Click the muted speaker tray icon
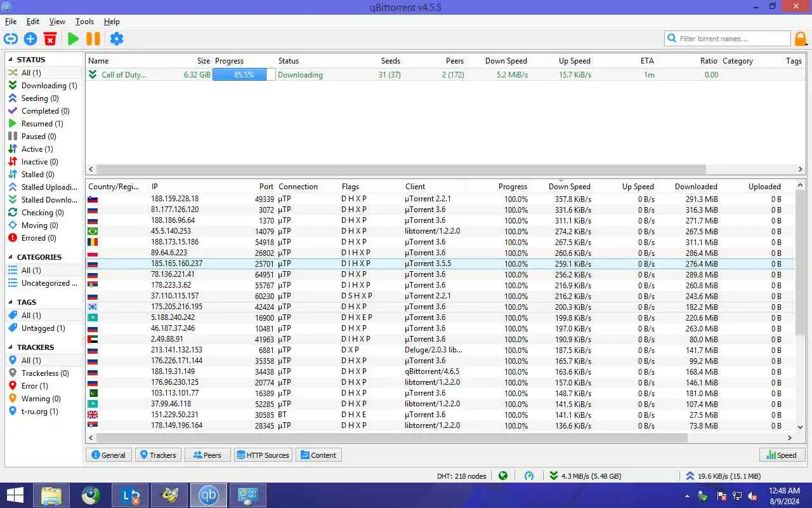The image size is (812, 508). 752,496
